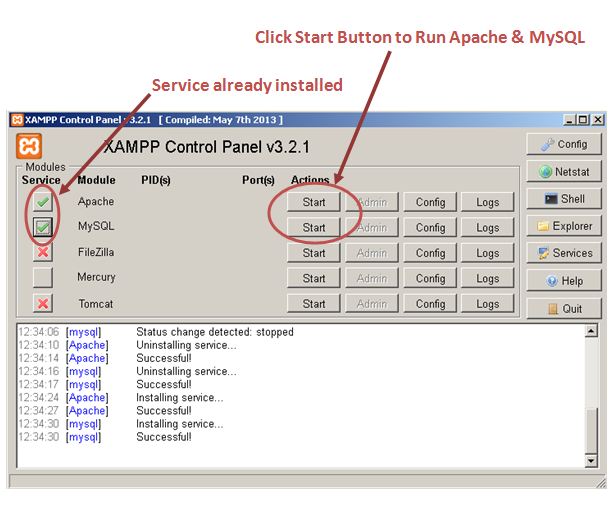Click the window resize grip corner
This screenshot has width=616, height=515.
pyautogui.click(x=601, y=483)
